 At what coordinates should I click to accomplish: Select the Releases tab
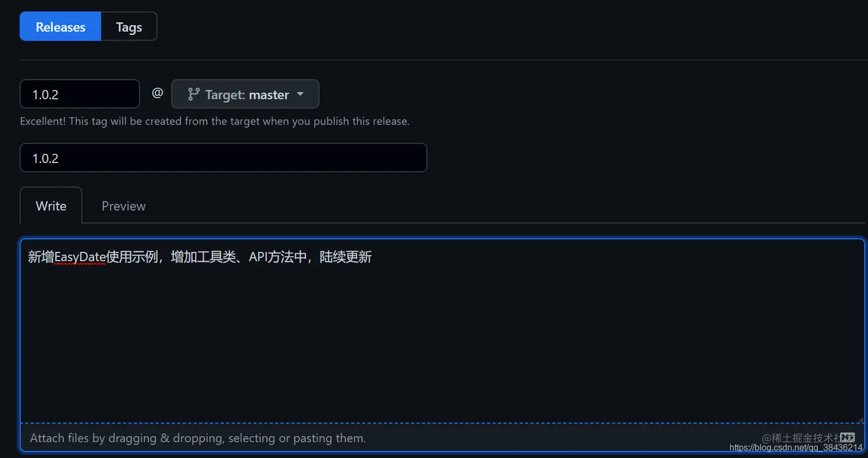pos(60,26)
